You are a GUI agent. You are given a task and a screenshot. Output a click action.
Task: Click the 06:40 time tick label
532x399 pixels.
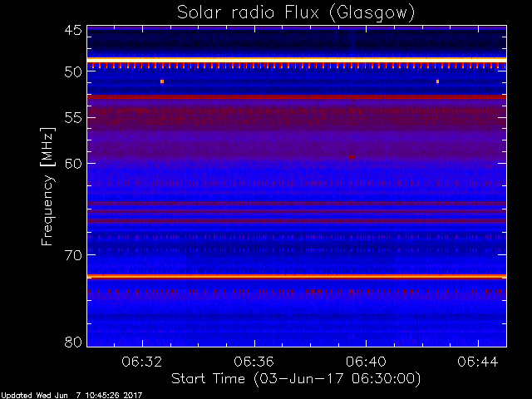[x=366, y=362]
